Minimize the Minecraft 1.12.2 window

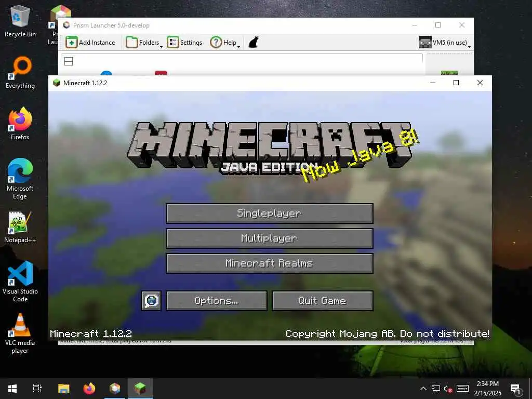(x=433, y=83)
